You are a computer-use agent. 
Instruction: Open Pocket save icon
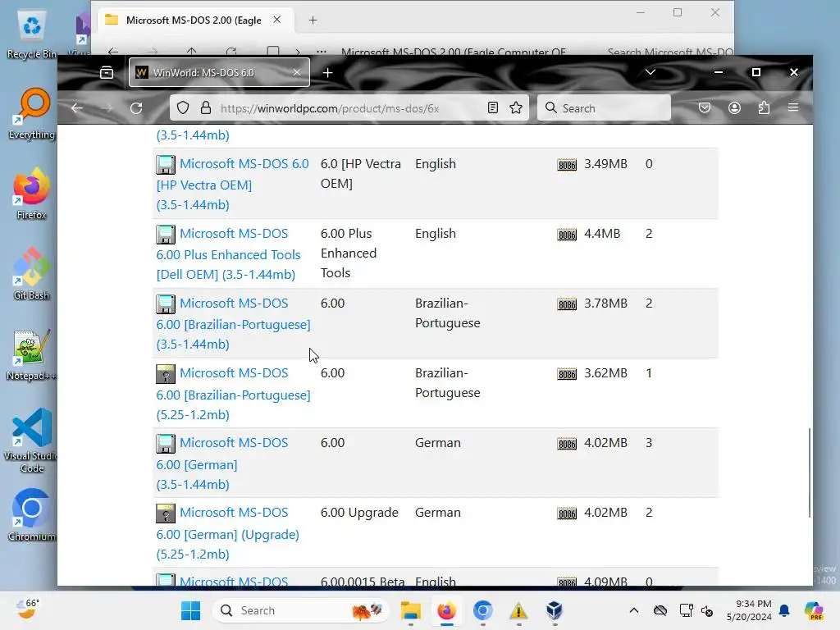click(x=705, y=108)
